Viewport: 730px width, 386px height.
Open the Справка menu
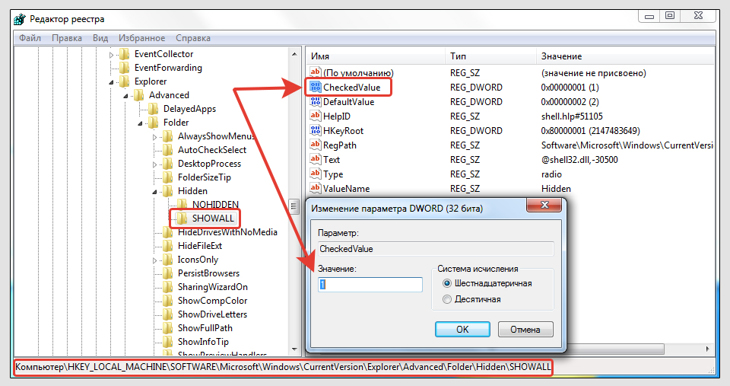click(x=193, y=38)
